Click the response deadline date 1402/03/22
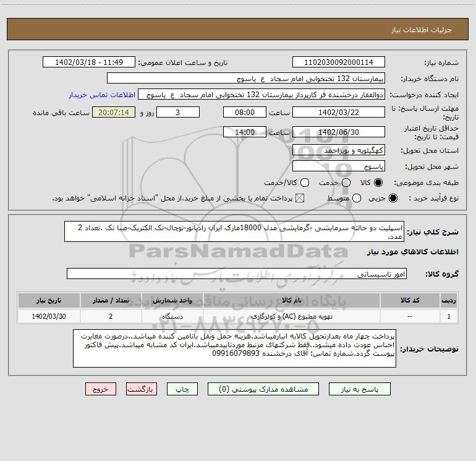 point(339,112)
